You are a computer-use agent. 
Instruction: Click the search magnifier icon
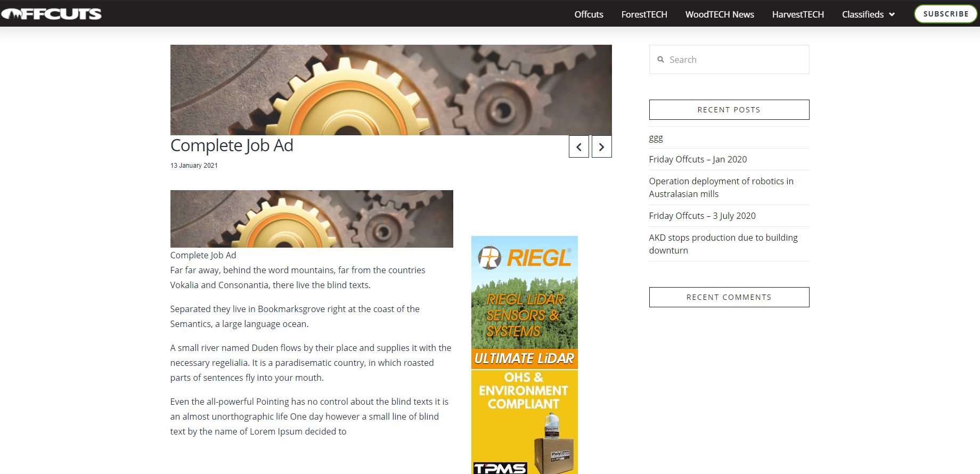660,60
